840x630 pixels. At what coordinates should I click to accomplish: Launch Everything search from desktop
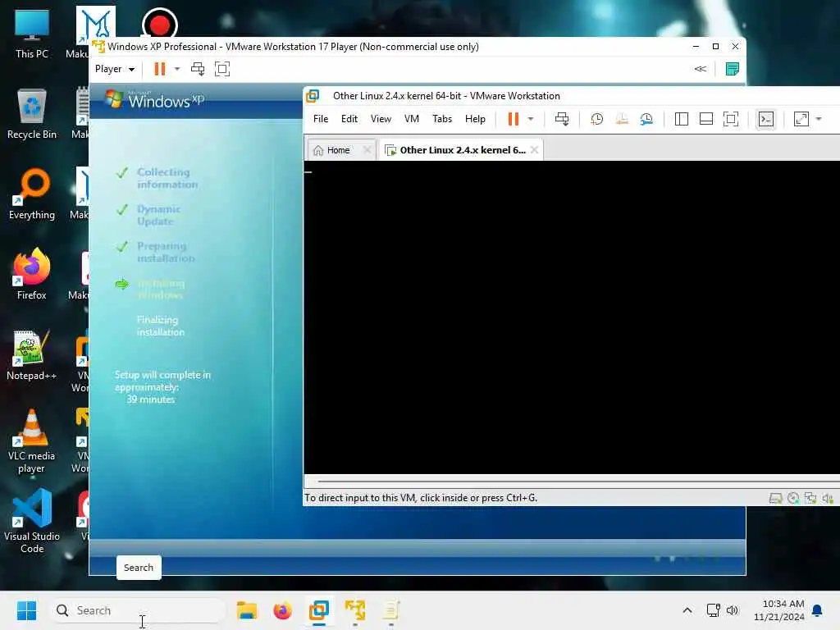32,194
